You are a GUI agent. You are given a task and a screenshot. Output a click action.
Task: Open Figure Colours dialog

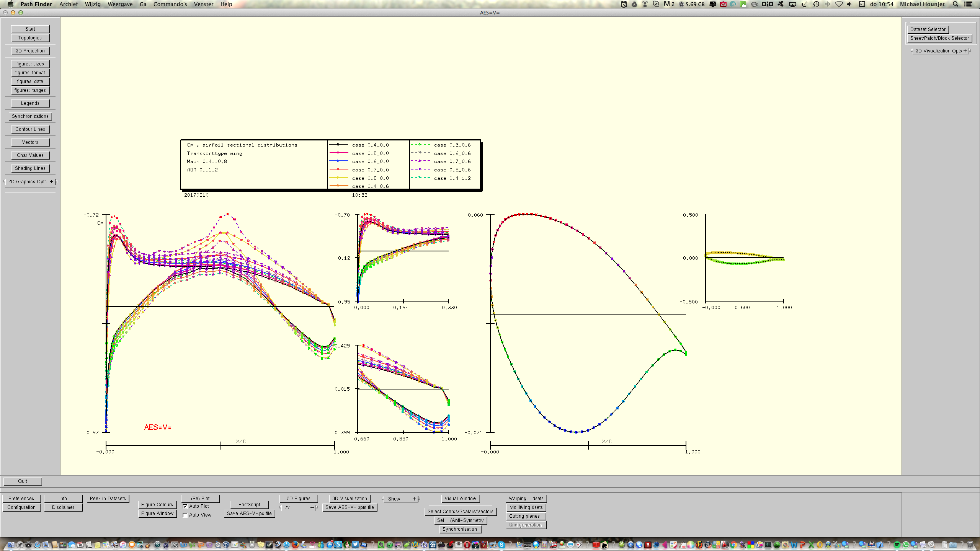pyautogui.click(x=157, y=505)
